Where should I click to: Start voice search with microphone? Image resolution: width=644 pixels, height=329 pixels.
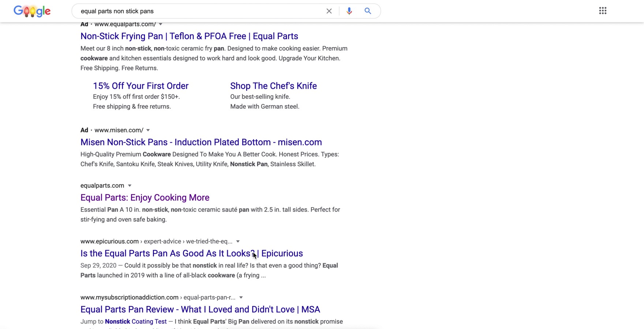(x=349, y=11)
